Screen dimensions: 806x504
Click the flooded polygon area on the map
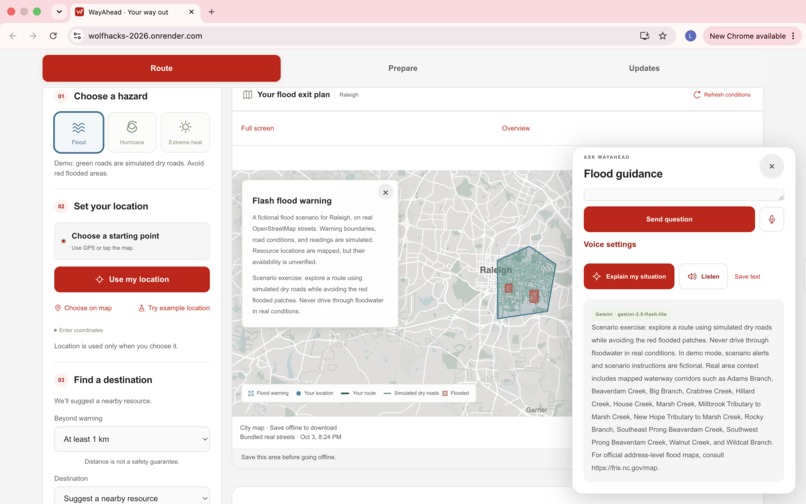tap(524, 283)
